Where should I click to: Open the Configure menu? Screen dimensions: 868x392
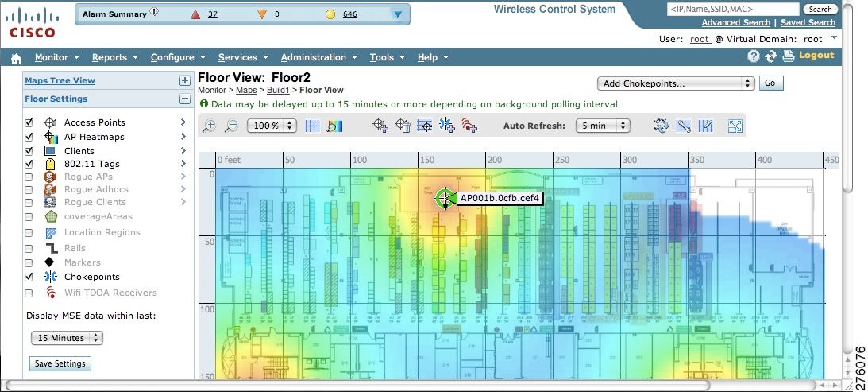pyautogui.click(x=178, y=57)
